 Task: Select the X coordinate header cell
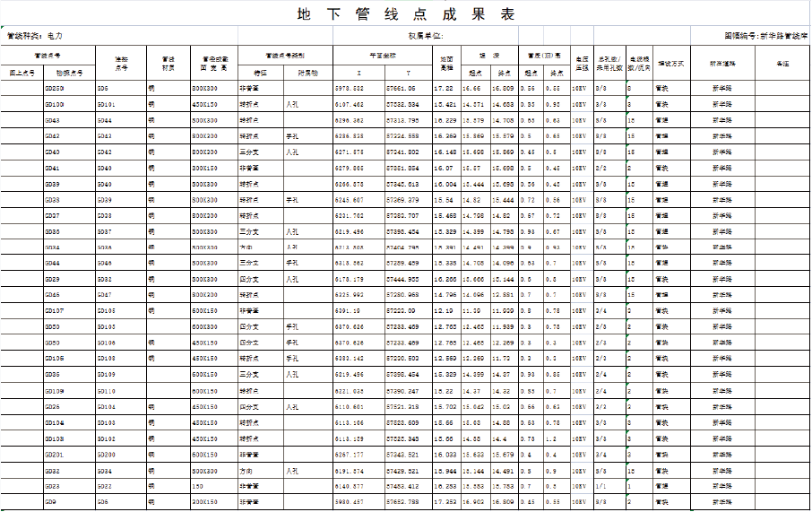[x=358, y=73]
